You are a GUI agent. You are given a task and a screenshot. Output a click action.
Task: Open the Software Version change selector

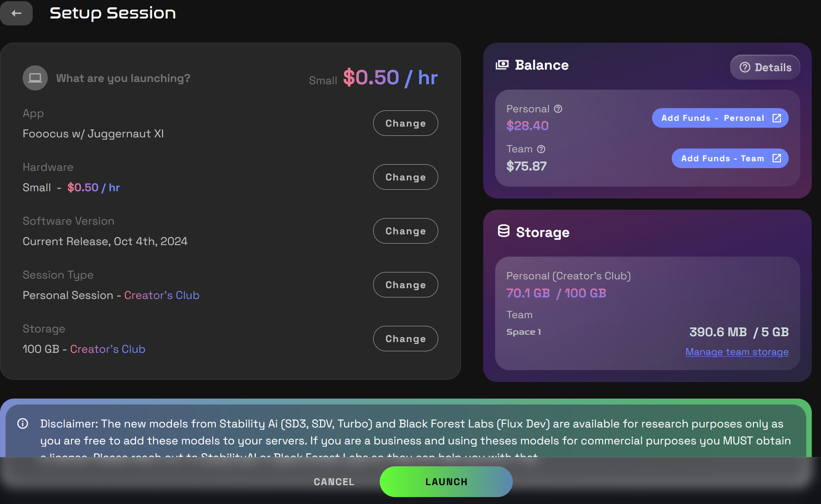coord(405,231)
